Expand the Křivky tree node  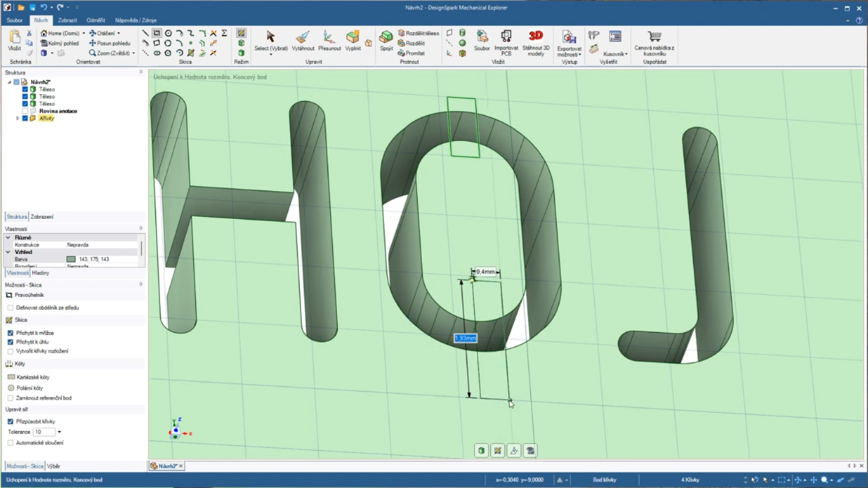click(x=18, y=119)
